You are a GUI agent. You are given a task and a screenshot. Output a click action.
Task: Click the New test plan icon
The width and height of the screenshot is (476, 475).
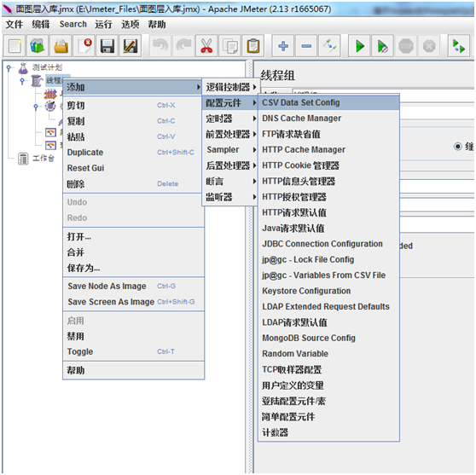point(15,46)
